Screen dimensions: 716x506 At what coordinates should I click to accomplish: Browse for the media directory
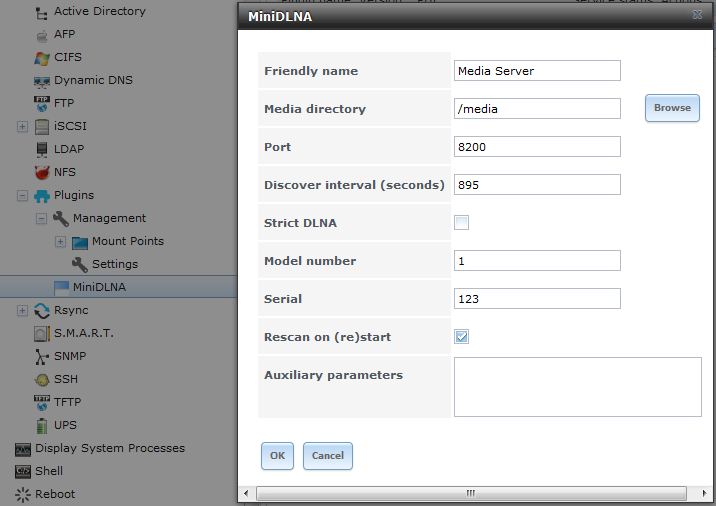[x=672, y=108]
